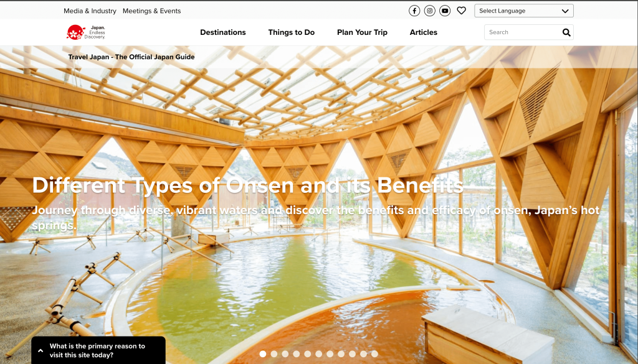The image size is (638, 364).
Task: Click the heart favorites icon
Action: click(461, 11)
